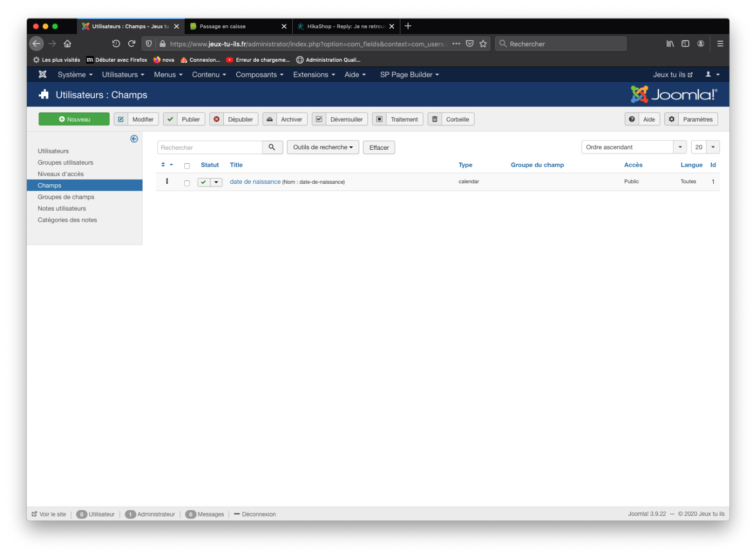
Task: Select Niveaux d'accès in sidebar
Action: [61, 174]
